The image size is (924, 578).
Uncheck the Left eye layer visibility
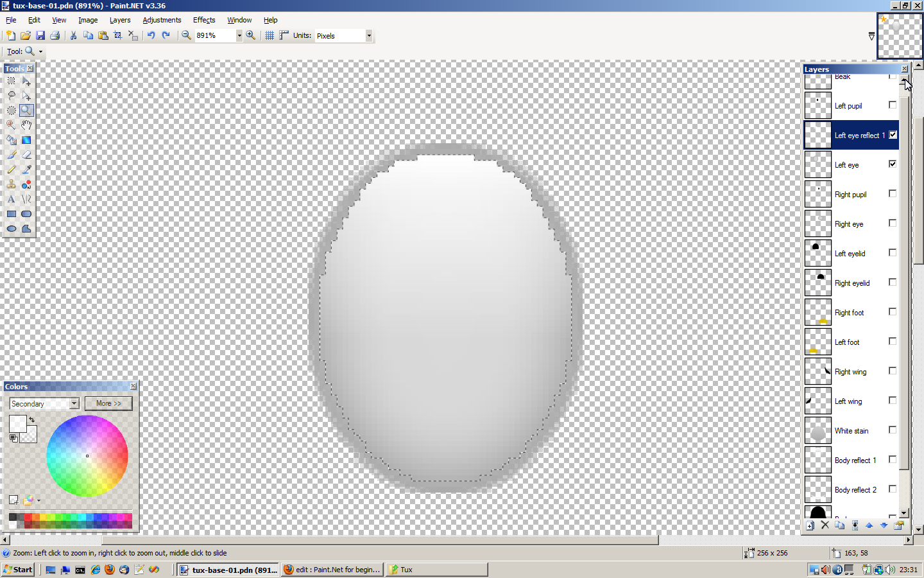click(x=893, y=164)
